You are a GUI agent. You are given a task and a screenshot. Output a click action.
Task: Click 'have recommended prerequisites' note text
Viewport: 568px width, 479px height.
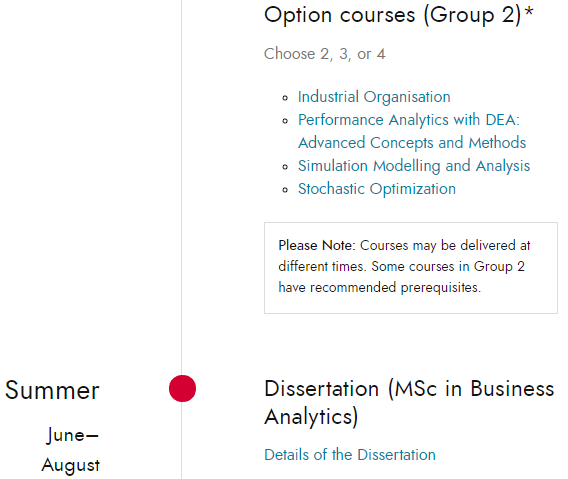pos(379,288)
